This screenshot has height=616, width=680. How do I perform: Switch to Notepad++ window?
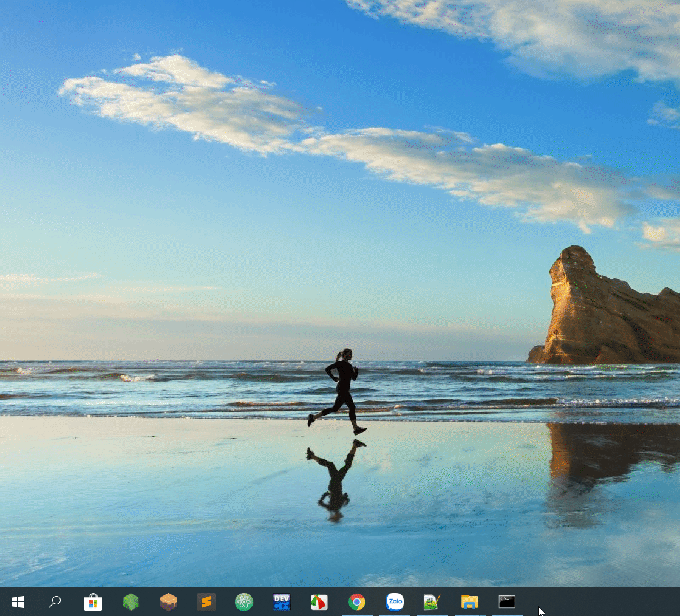(x=432, y=601)
